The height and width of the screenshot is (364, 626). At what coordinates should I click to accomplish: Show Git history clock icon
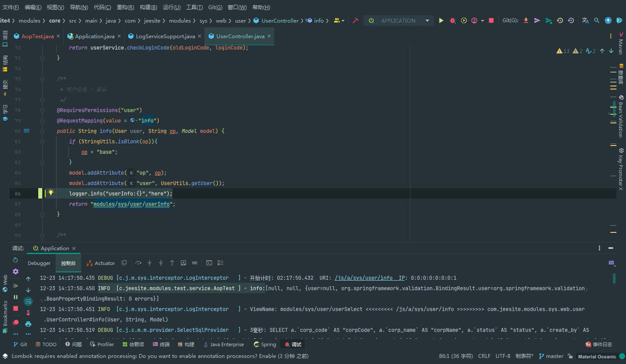(560, 20)
